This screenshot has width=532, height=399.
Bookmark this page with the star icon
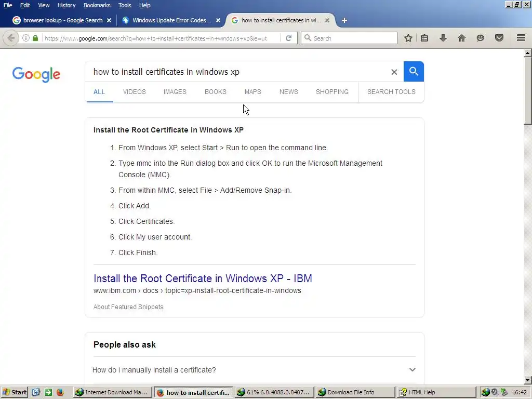point(408,38)
